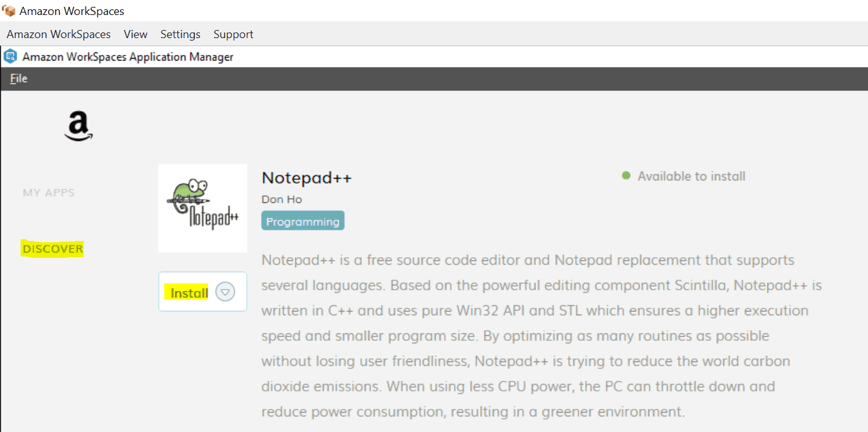Viewport: 868px width, 432px height.
Task: Click the Available to install status text
Action: click(x=691, y=176)
